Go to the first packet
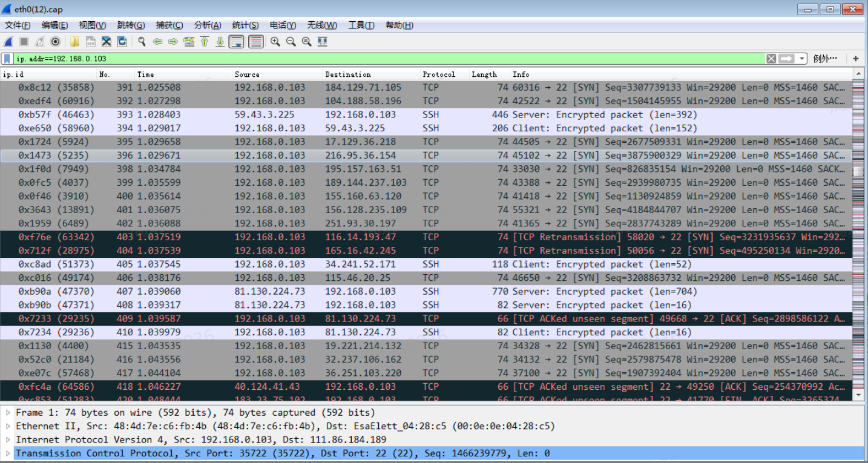The height and width of the screenshot is (463, 868). point(205,42)
